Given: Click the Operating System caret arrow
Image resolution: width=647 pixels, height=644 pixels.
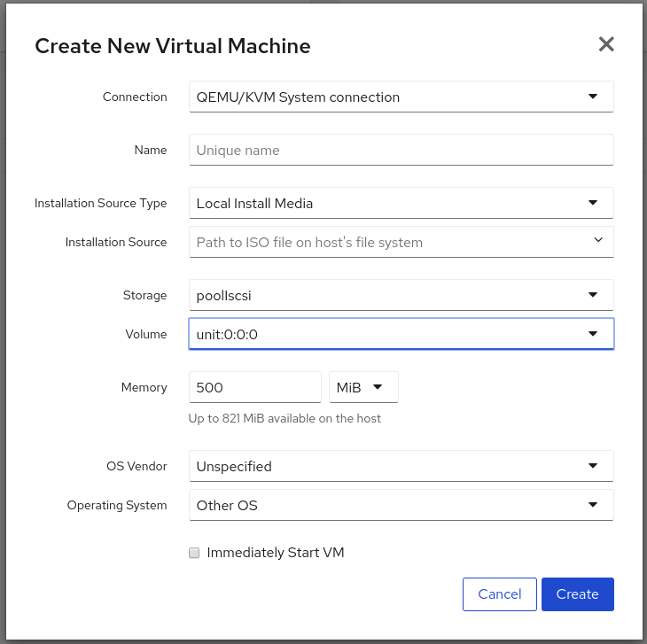Looking at the screenshot, I should (x=593, y=505).
